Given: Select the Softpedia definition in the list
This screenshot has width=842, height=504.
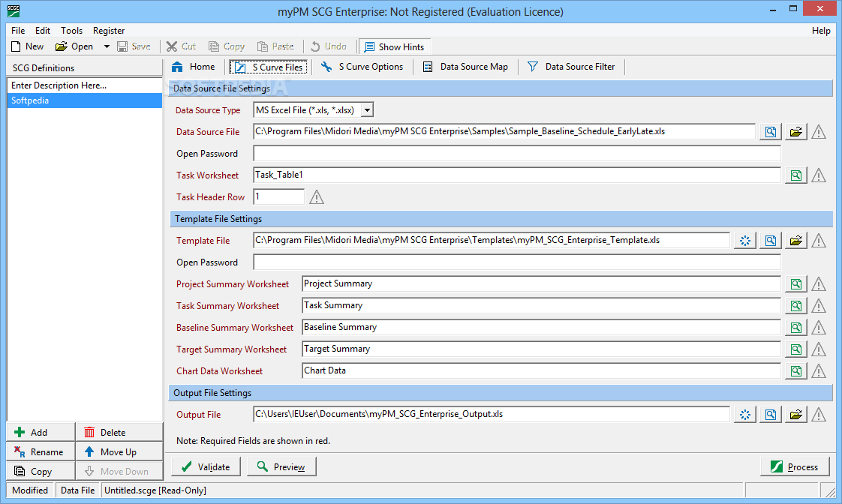Looking at the screenshot, I should point(85,100).
